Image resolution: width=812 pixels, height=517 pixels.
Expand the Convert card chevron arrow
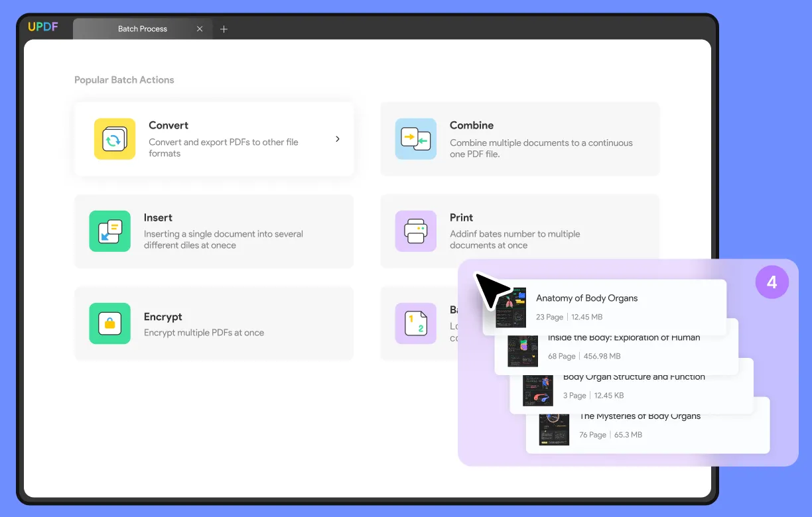337,139
